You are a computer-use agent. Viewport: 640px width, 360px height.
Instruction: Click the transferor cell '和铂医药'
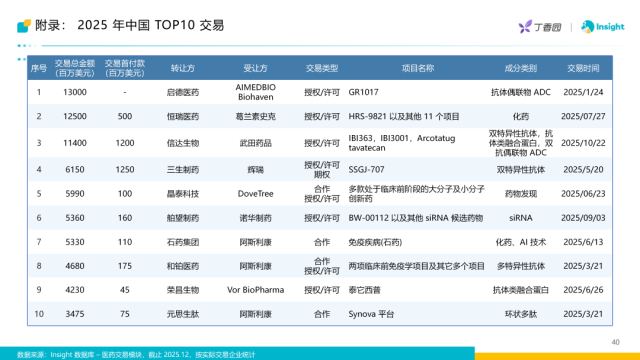[182, 266]
